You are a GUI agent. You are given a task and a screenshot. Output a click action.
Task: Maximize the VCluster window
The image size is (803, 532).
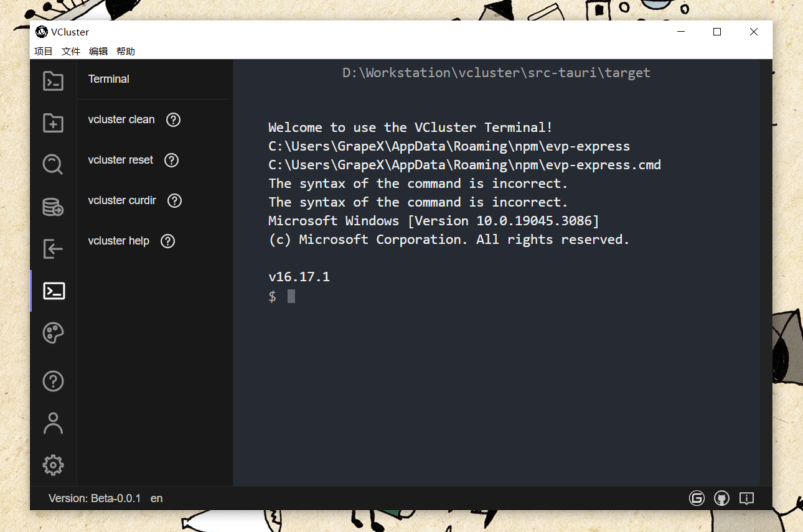(717, 32)
